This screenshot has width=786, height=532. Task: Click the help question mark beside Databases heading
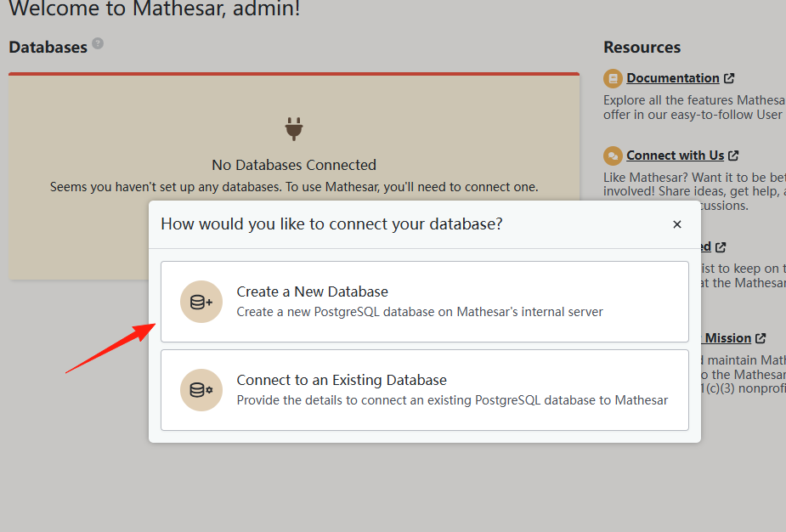tap(98, 43)
